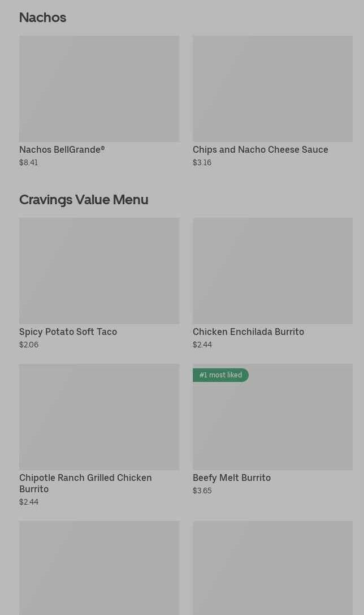Open the Nachos BellGrande item photo
Image resolution: width=364 pixels, height=615 pixels.
(99, 89)
